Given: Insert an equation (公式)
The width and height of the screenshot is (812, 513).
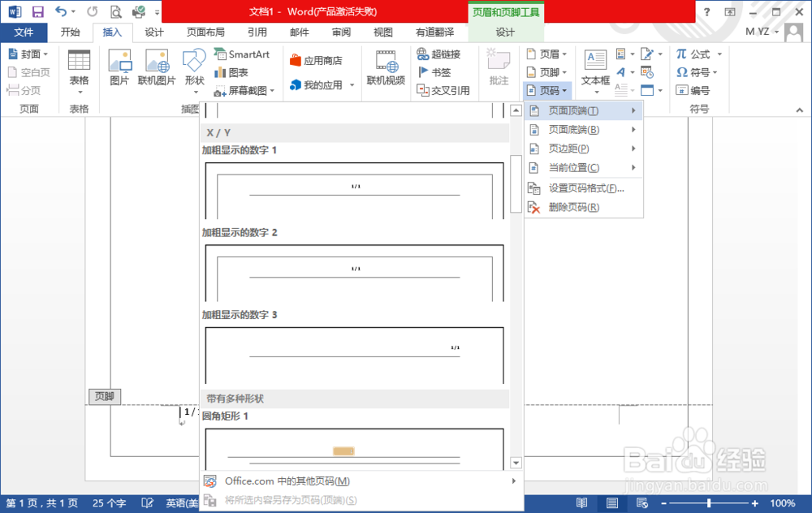Looking at the screenshot, I should click(x=693, y=54).
